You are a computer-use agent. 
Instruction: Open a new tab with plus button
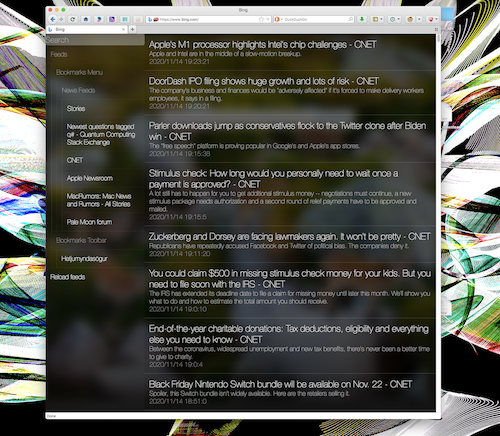(x=132, y=29)
